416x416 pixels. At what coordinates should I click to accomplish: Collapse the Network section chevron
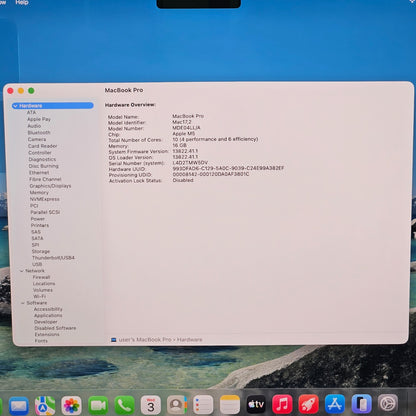(22, 271)
